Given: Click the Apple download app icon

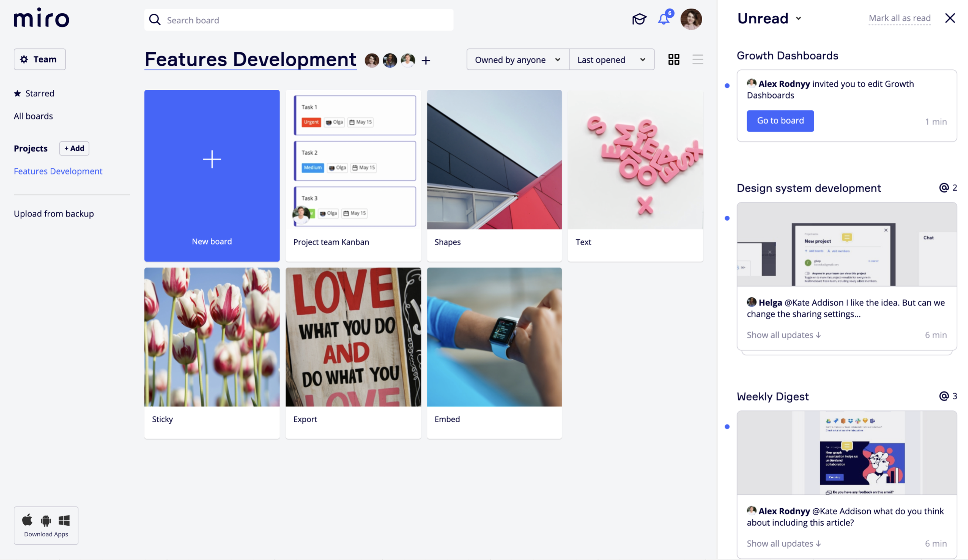Looking at the screenshot, I should click(27, 520).
